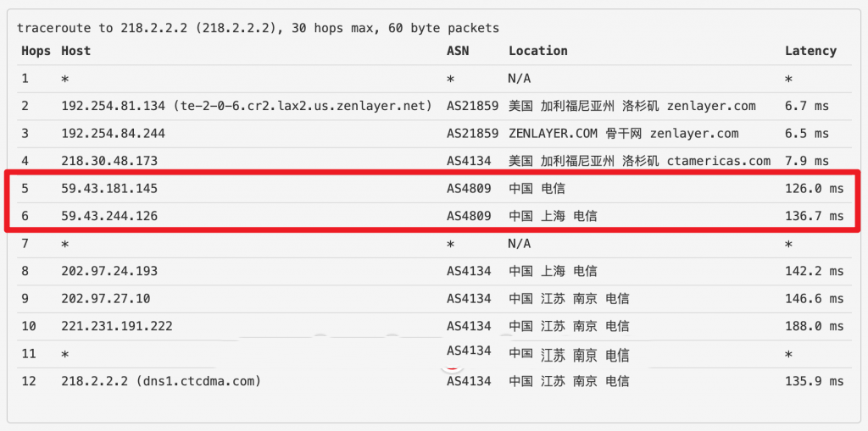Click the traceroute command title line
868x431 pixels.
pos(258,28)
